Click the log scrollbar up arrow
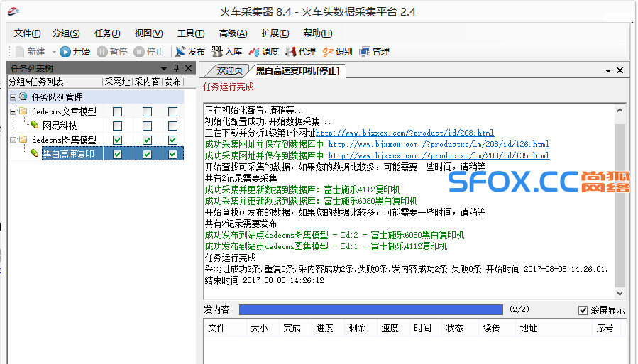Screen dimensions: 638x364 coord(620,110)
